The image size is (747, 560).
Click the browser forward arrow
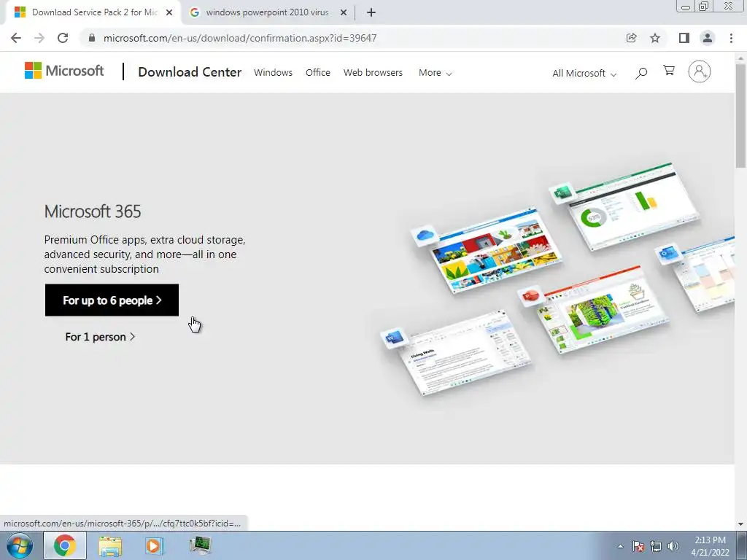(x=39, y=38)
